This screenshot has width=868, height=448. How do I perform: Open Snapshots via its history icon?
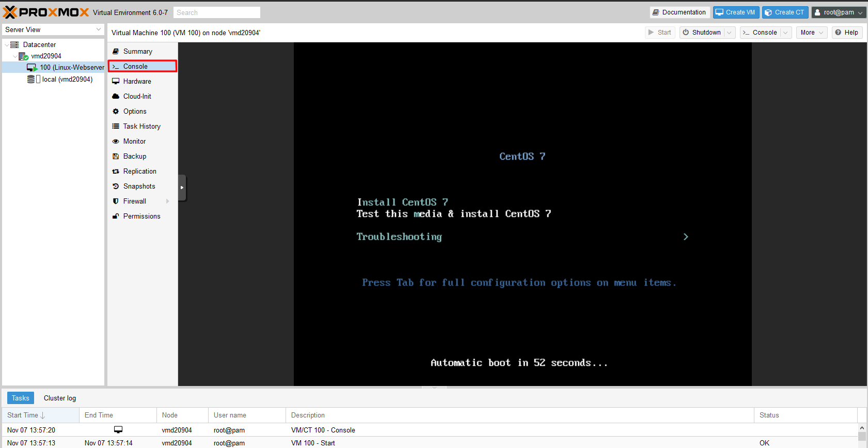(116, 186)
